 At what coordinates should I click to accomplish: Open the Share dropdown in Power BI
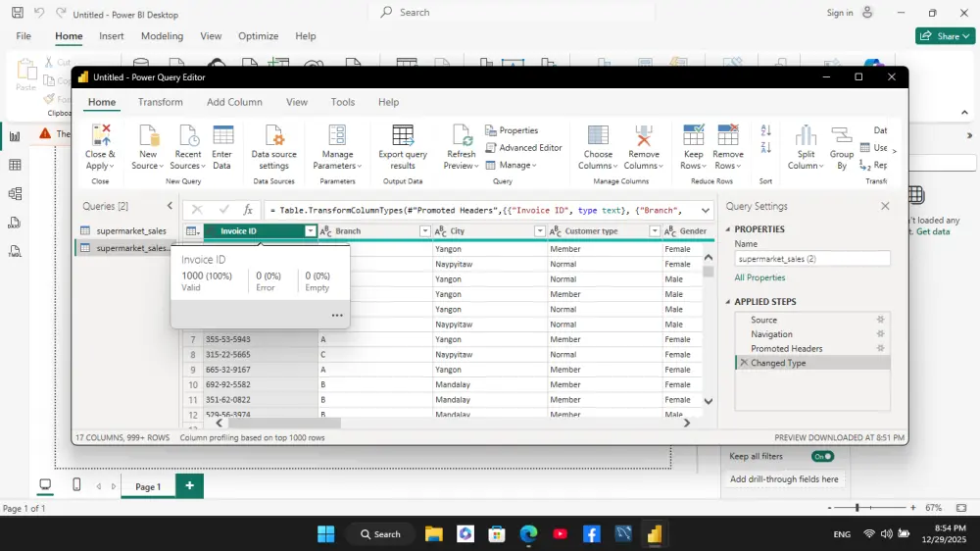946,36
